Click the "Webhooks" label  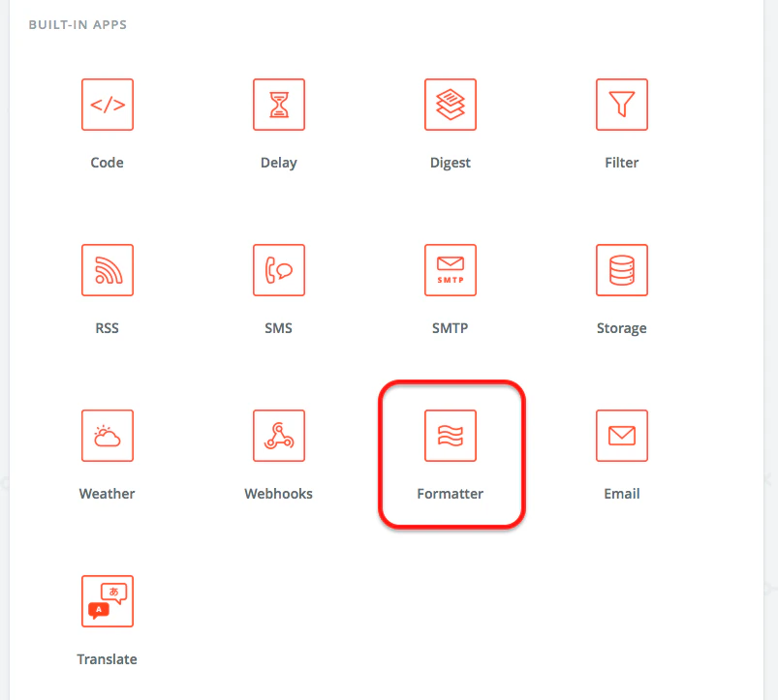(279, 494)
